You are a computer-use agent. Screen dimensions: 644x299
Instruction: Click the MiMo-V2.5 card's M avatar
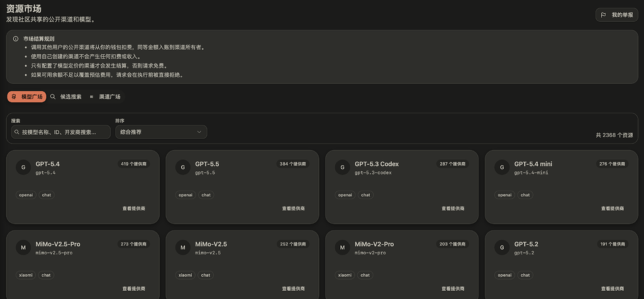[183, 247]
